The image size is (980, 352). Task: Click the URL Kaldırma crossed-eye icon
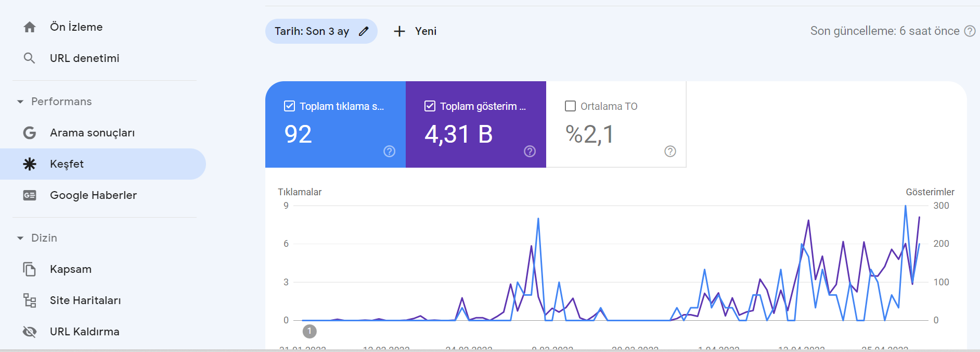coord(30,332)
